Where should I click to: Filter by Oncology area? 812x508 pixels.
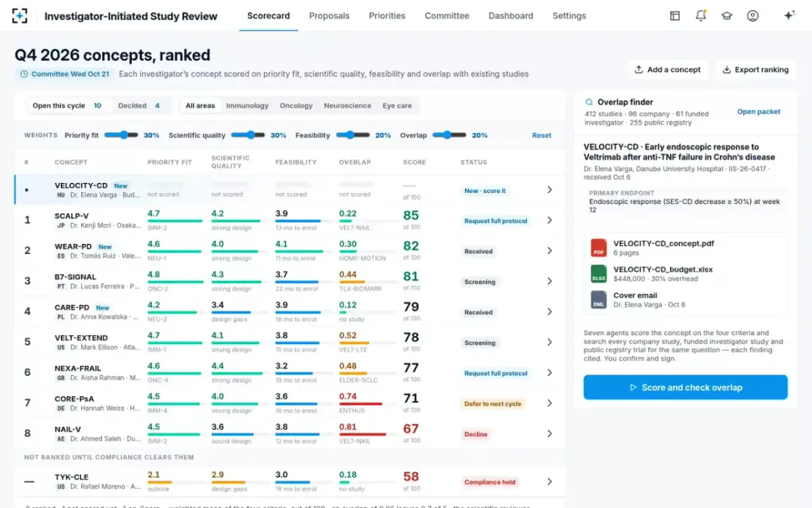click(x=296, y=106)
